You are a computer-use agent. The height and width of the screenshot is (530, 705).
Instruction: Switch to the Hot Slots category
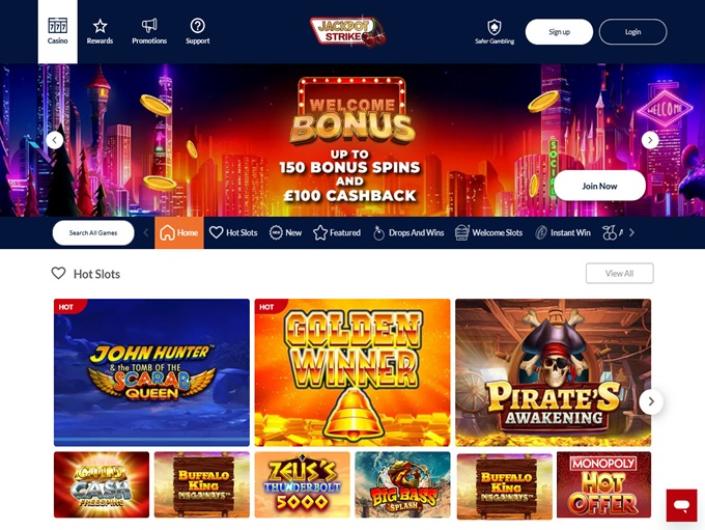[233, 232]
